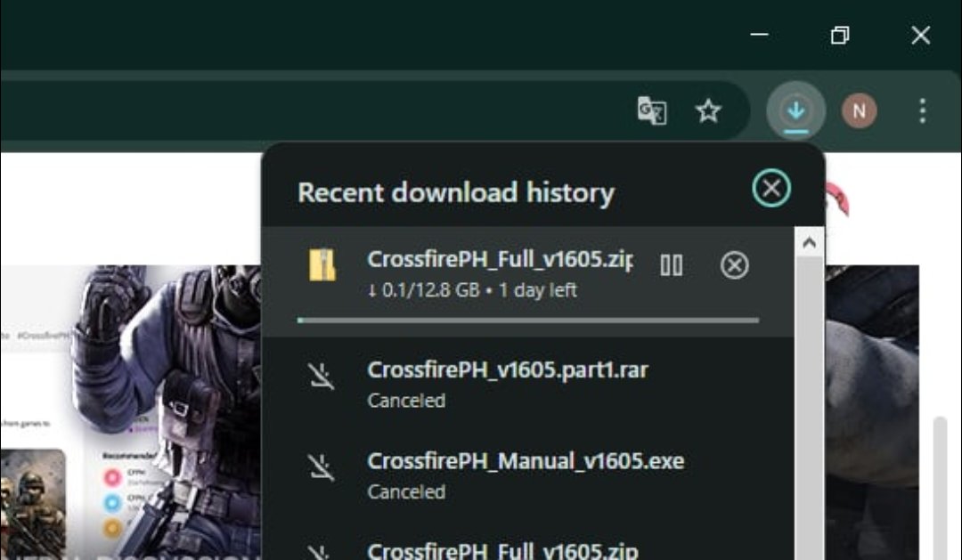Click the downloading CrossfirePH_Full_v1605.zip file name
Image resolution: width=962 pixels, height=560 pixels.
pyautogui.click(x=499, y=259)
